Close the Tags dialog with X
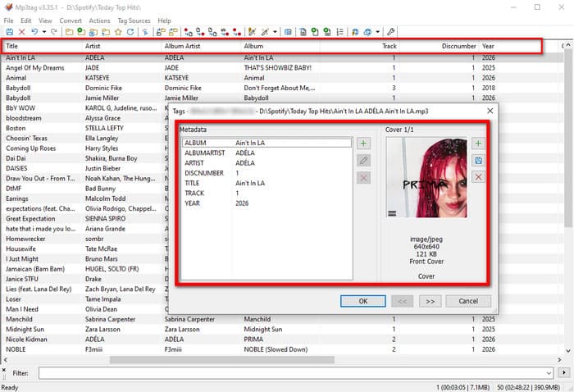Image resolution: width=574 pixels, height=392 pixels. 490,111
